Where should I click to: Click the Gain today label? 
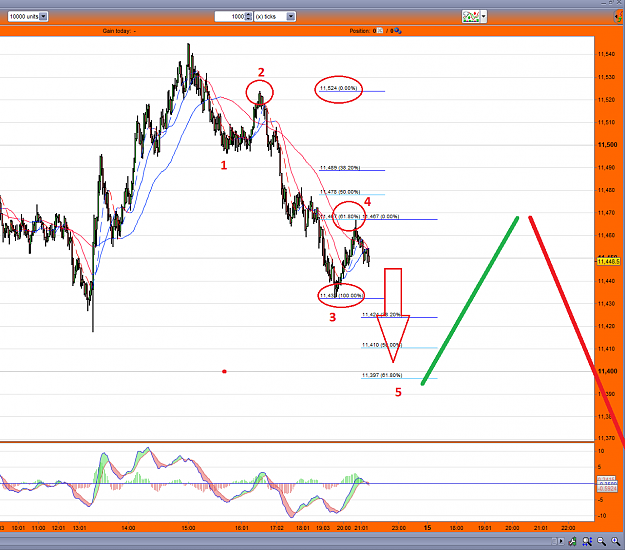pos(116,31)
